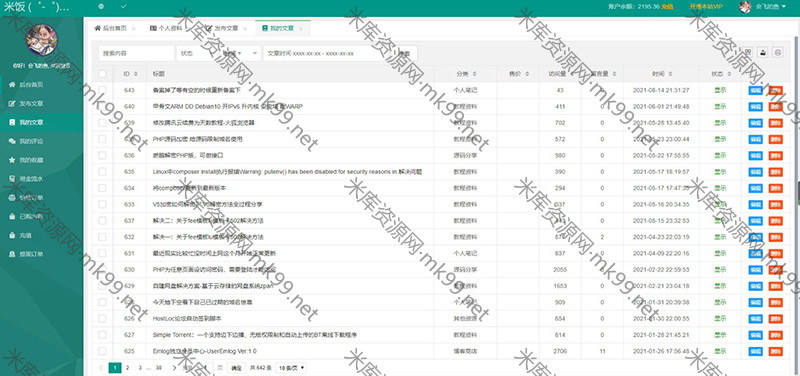
Task: Go to page 3 in pagination
Action: [140, 367]
